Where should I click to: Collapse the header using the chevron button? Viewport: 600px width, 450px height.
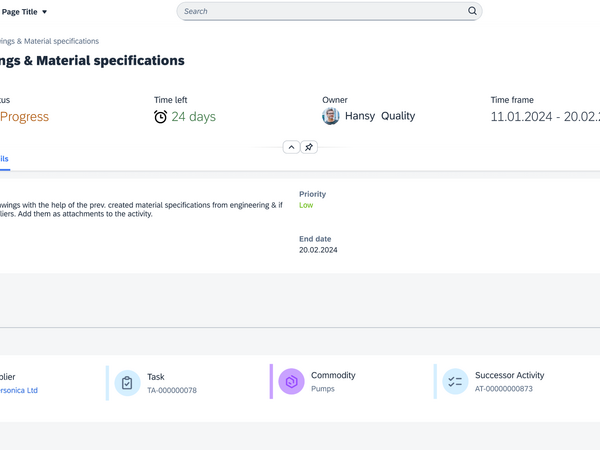click(x=291, y=147)
